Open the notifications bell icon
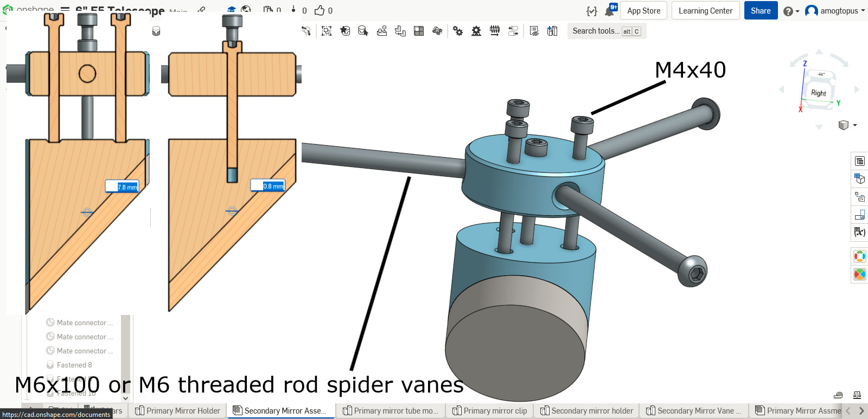868x419 pixels. pyautogui.click(x=609, y=11)
